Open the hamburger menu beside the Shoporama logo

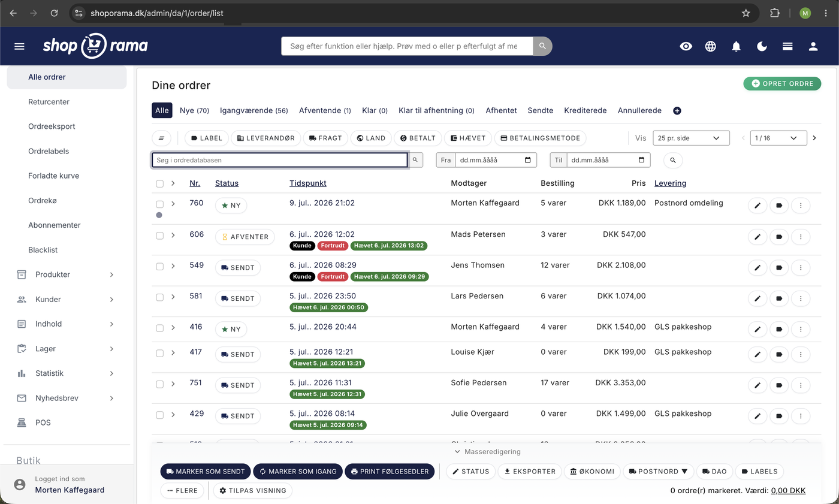[x=19, y=46]
